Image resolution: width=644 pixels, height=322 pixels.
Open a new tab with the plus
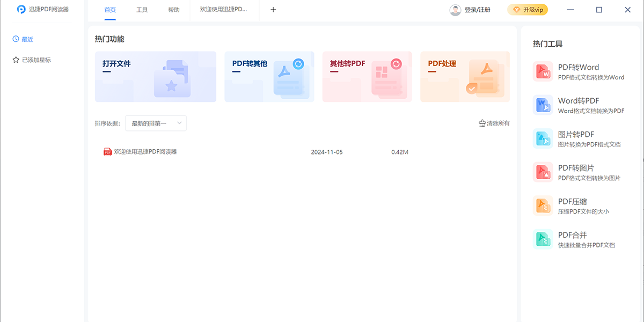tap(273, 9)
